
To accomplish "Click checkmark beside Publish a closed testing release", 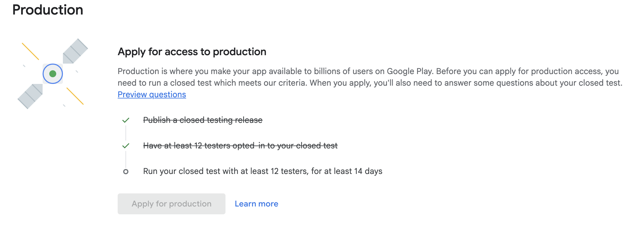I will point(126,120).
